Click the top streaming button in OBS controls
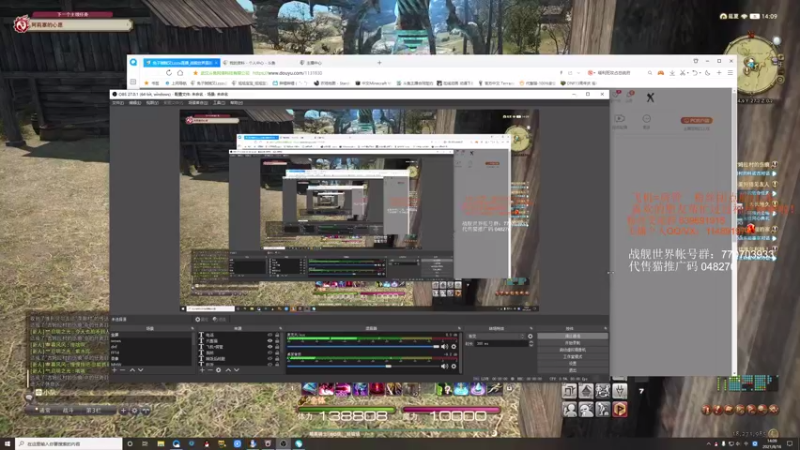The height and width of the screenshot is (450, 800). (572, 336)
